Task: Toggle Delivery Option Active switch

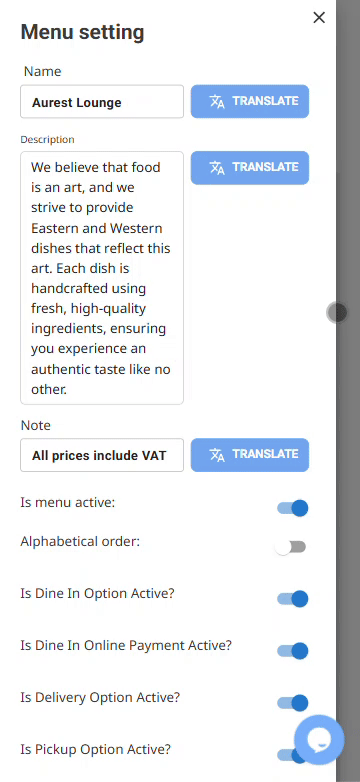Action: pyautogui.click(x=293, y=703)
